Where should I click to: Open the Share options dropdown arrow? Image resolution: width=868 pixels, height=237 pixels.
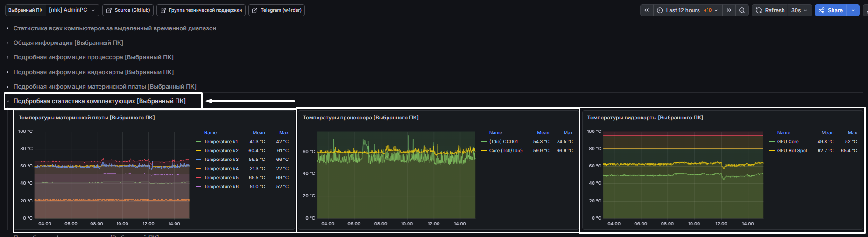(x=854, y=10)
